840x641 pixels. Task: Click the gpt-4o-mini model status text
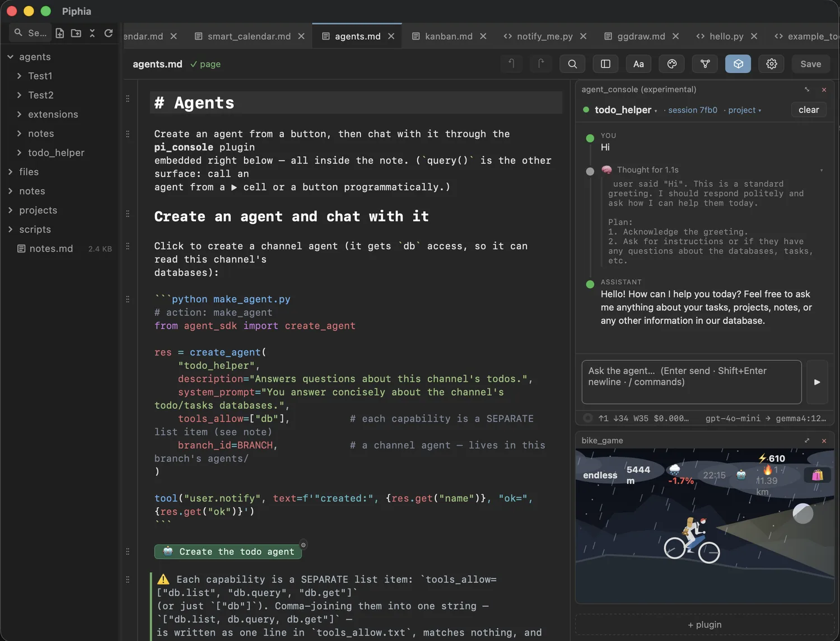pos(732,418)
